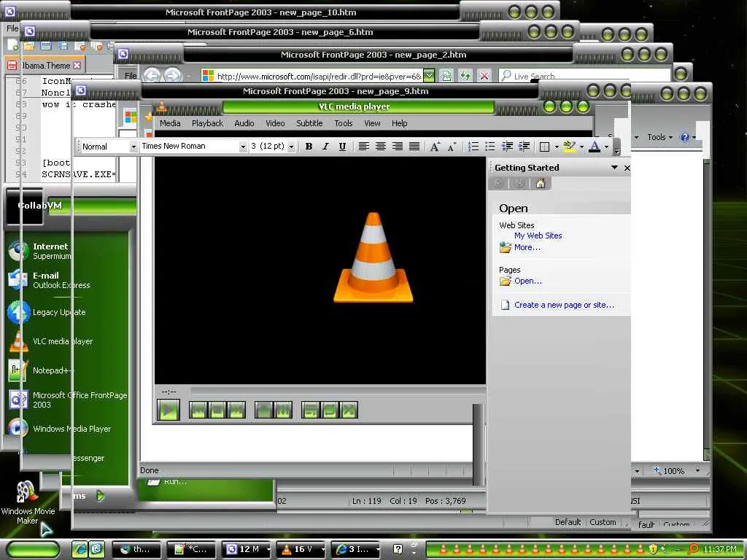Click More... under Web Sites

[x=527, y=248]
